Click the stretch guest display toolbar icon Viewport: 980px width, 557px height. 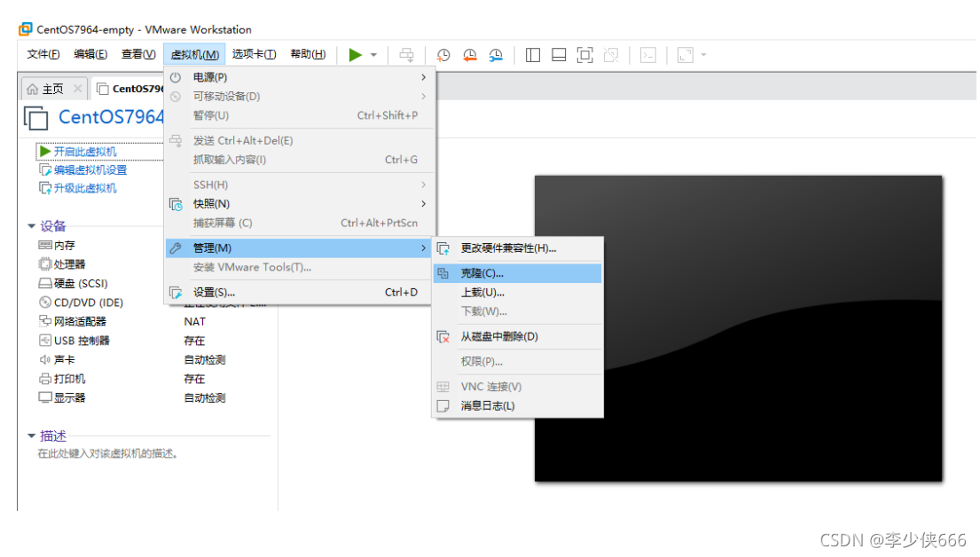(x=685, y=55)
